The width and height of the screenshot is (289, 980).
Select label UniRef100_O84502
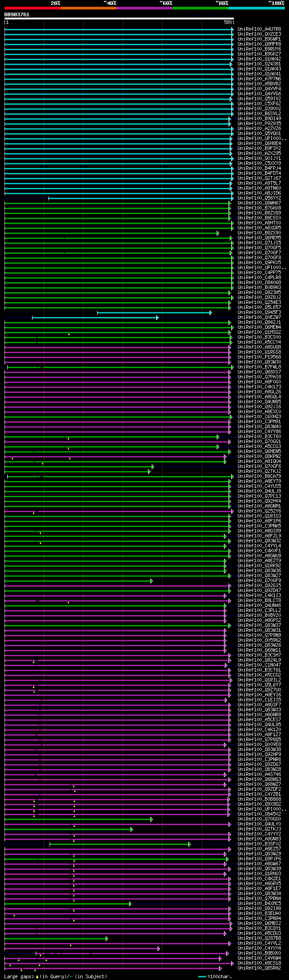(x=259, y=814)
